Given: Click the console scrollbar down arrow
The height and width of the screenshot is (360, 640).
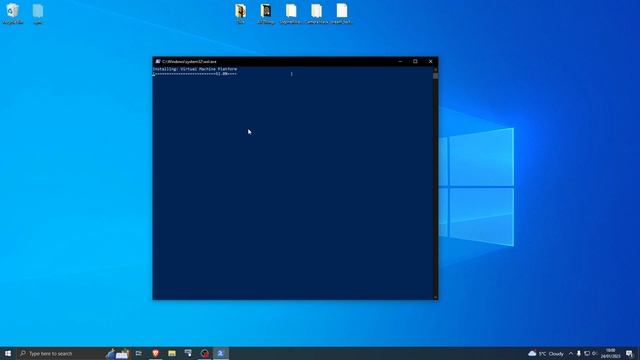Looking at the screenshot, I should [436, 297].
